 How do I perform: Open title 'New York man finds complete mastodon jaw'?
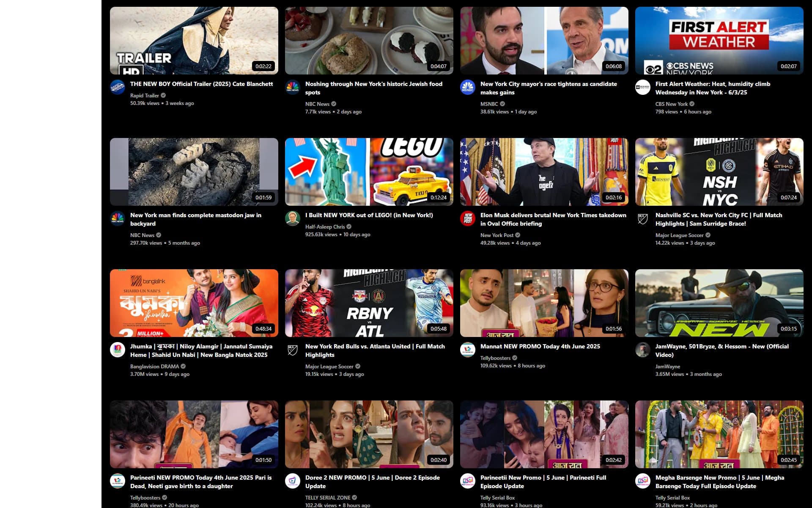point(196,219)
